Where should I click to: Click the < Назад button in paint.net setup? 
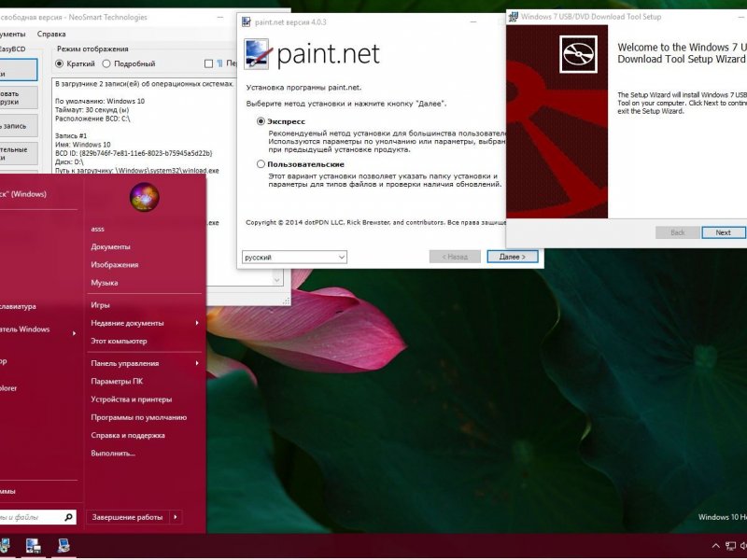pos(455,257)
